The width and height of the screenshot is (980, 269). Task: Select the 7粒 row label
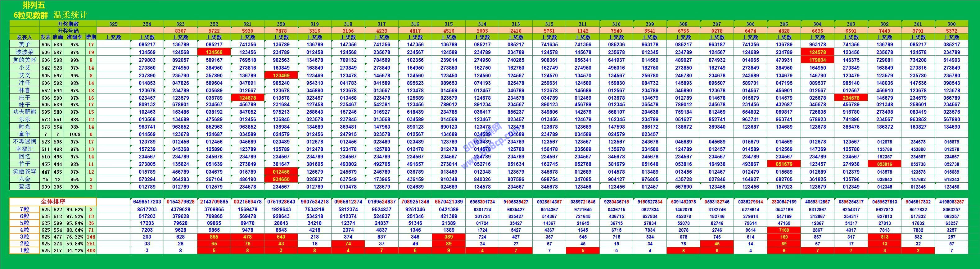pos(24,209)
